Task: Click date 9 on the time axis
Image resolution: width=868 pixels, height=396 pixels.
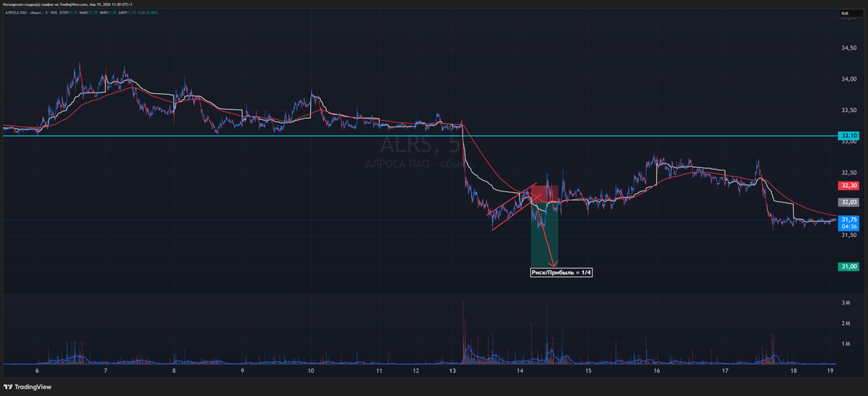Action: point(242,371)
